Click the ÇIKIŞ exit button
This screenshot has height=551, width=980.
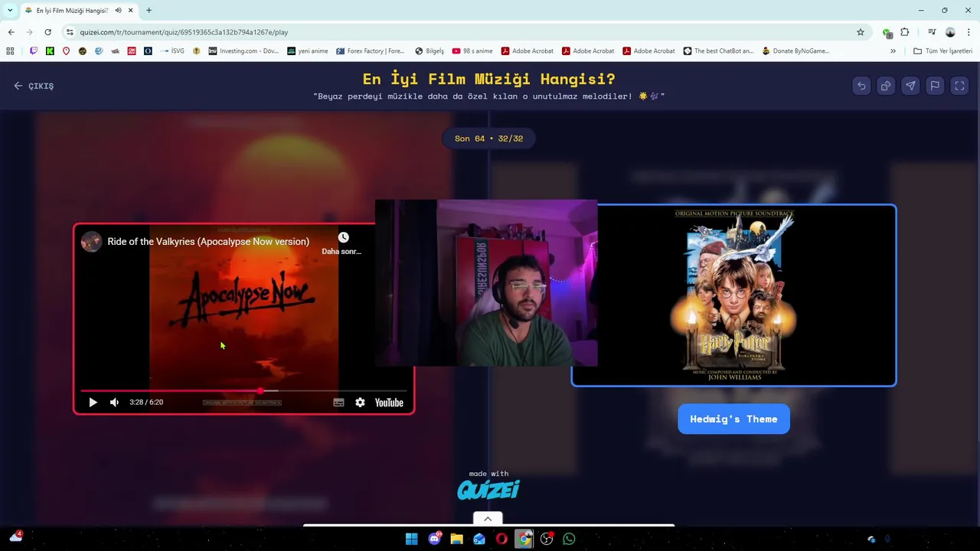[34, 86]
